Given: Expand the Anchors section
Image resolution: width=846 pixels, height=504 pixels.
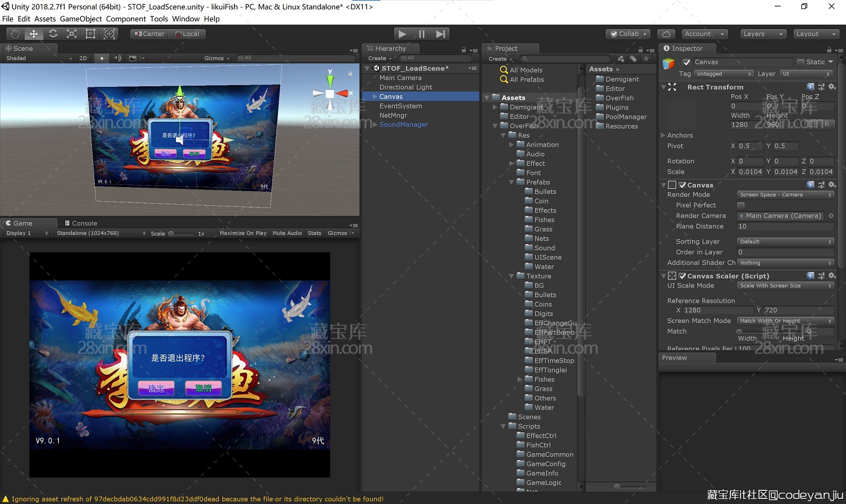Looking at the screenshot, I should [664, 135].
